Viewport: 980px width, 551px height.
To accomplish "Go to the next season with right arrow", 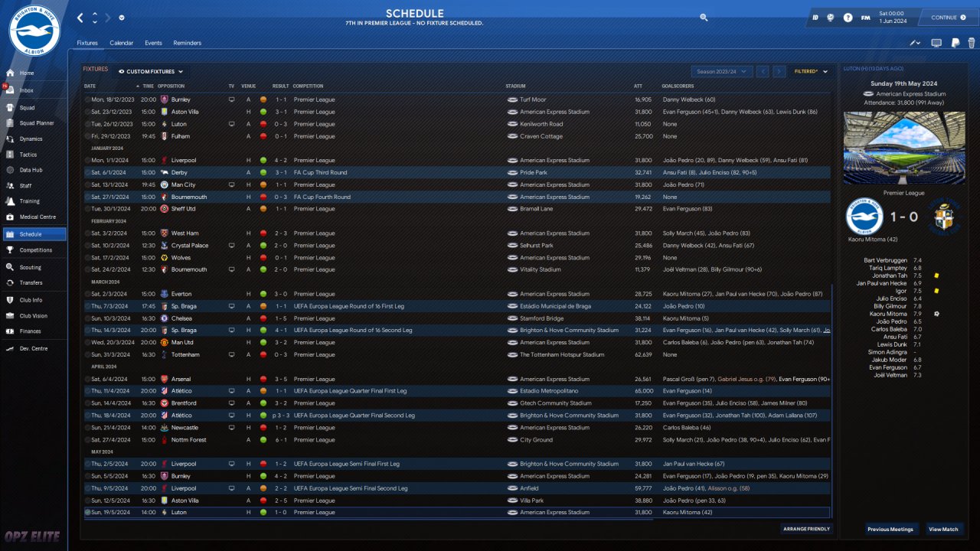I will point(779,71).
